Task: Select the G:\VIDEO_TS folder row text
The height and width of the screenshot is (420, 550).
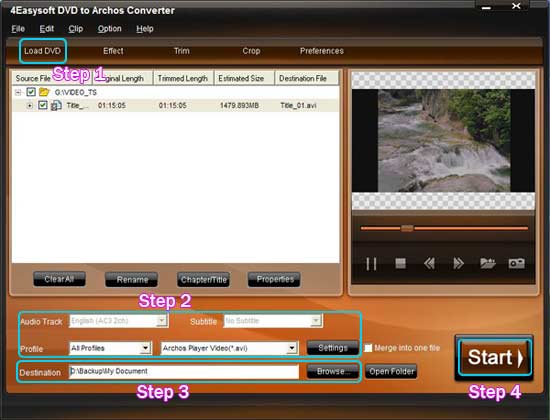Action: tap(76, 92)
